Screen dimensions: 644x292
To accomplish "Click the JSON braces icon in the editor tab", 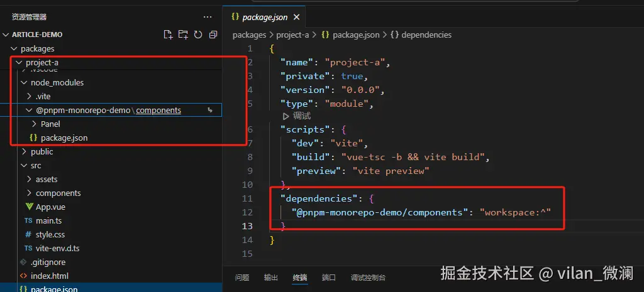I will click(x=235, y=17).
